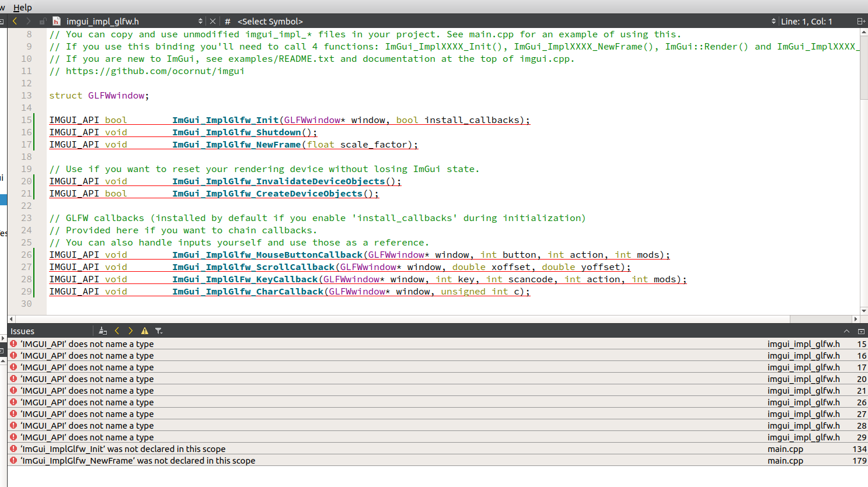
Task: Click the clean/clear issues broom icon
Action: pos(103,331)
